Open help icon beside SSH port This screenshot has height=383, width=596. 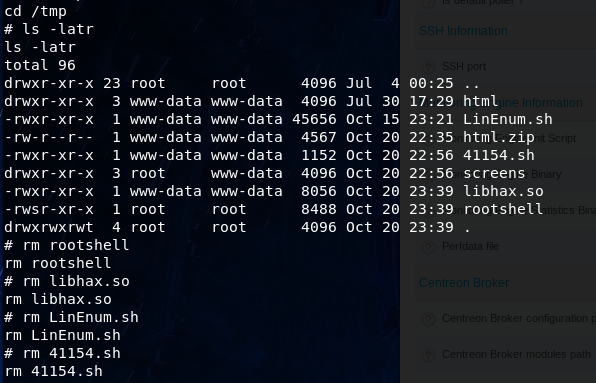(x=428, y=67)
